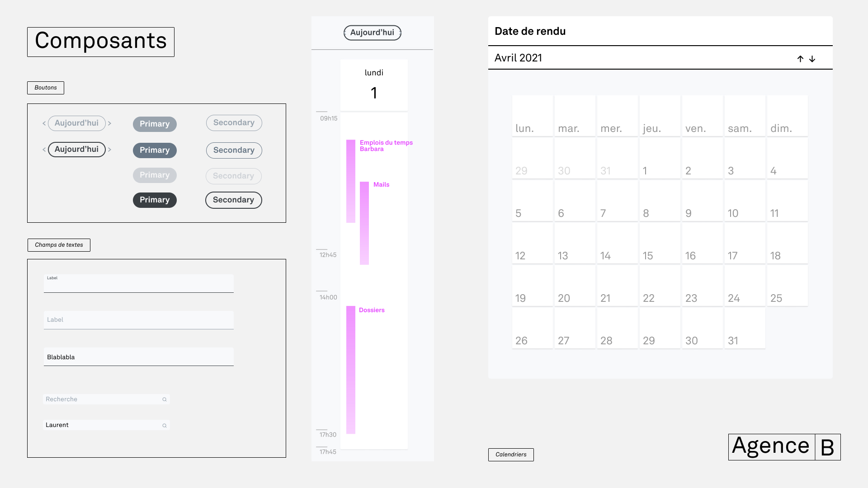The height and width of the screenshot is (488, 868).
Task: Focus the text field containing Blablabla
Action: point(138,357)
